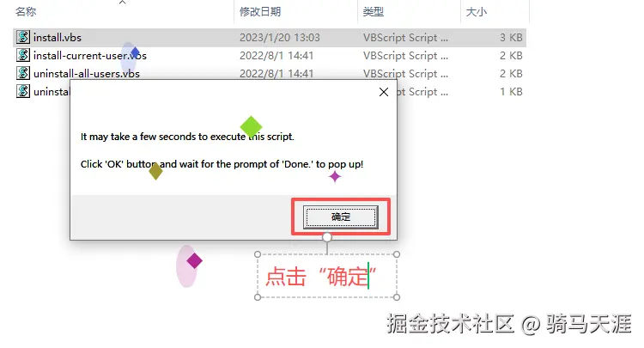Select the uninstall-all-users.vbs file name
The height and width of the screenshot is (348, 644).
pos(87,74)
